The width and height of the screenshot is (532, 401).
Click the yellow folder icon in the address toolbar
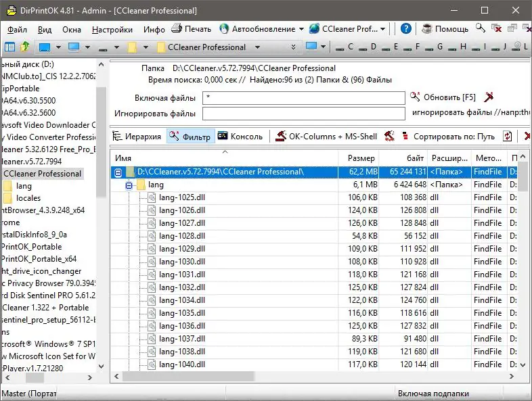[x=132, y=47]
